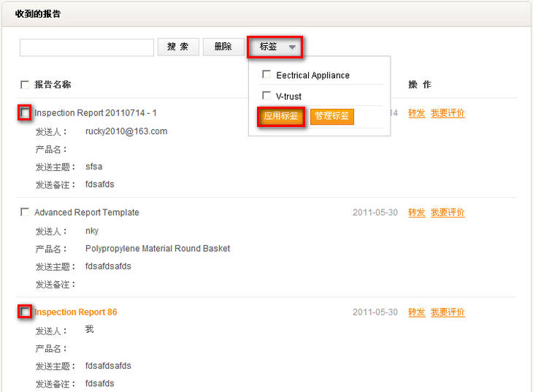This screenshot has height=392, width=533.
Task: Enable the V-trust tag checkbox
Action: (266, 96)
